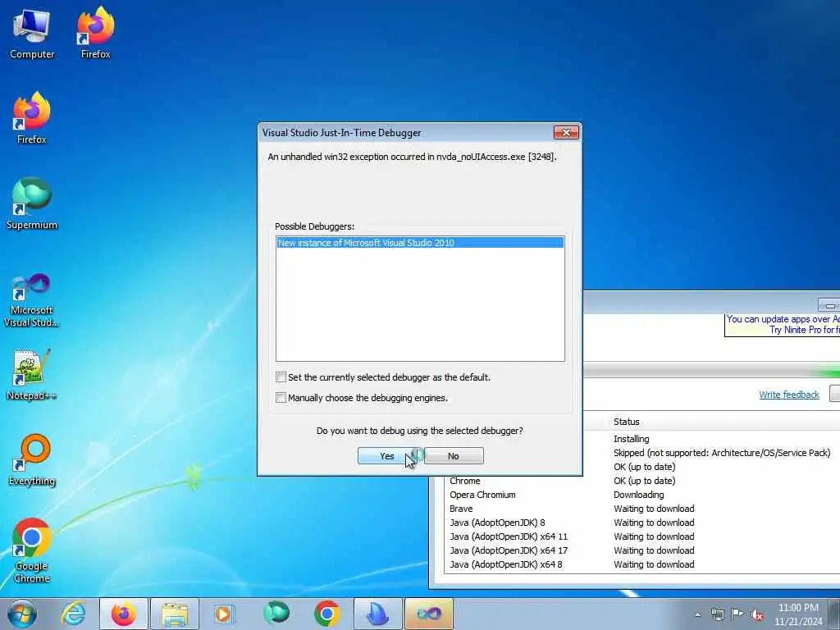Select the Supermium desktop shortcut
The height and width of the screenshot is (630, 840).
click(32, 203)
